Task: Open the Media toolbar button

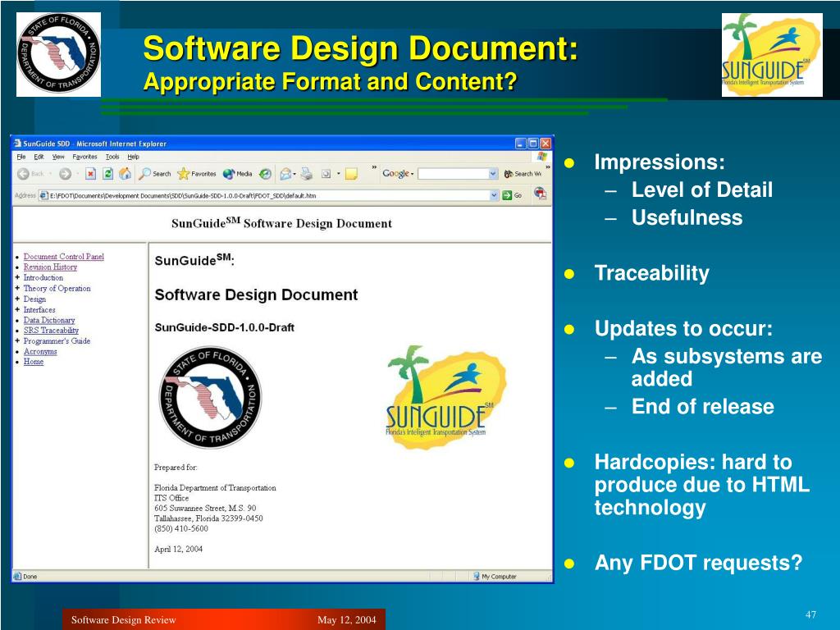Action: (237, 174)
